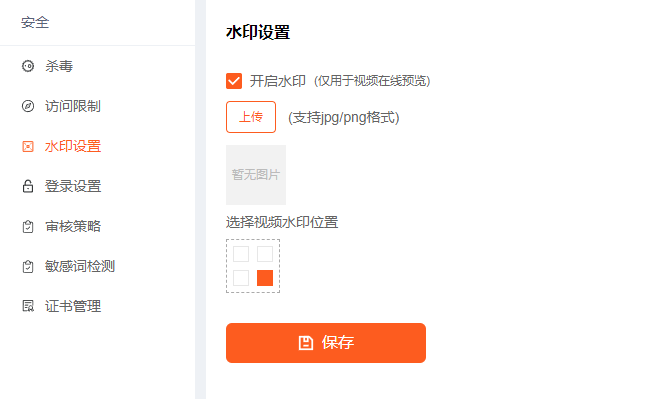The height and width of the screenshot is (399, 646).
Task: Click the 证书管理 certificate icon
Action: 28,306
